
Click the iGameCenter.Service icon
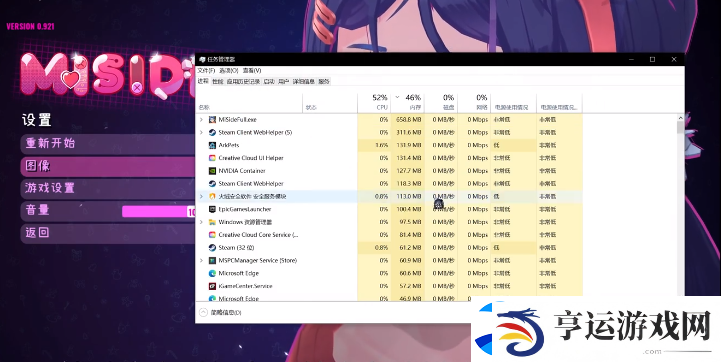pos(212,286)
